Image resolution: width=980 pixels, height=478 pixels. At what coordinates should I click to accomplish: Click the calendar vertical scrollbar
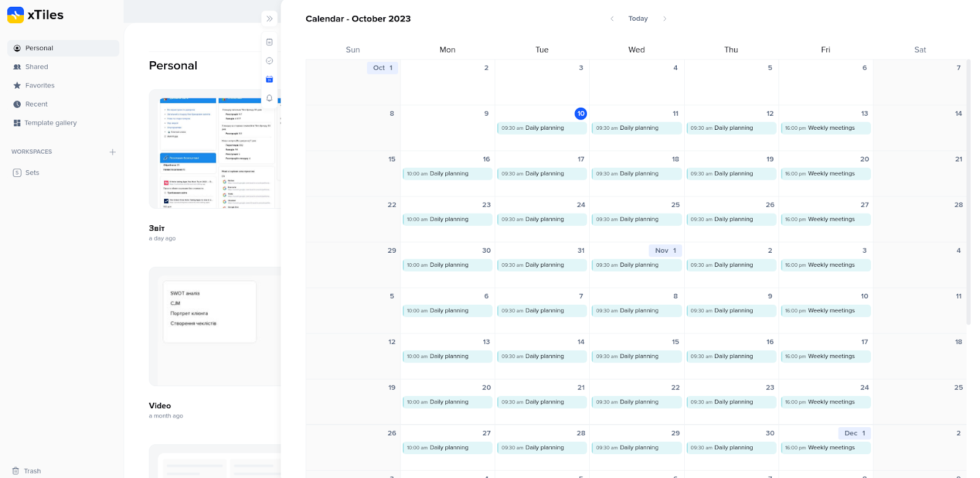(968, 192)
